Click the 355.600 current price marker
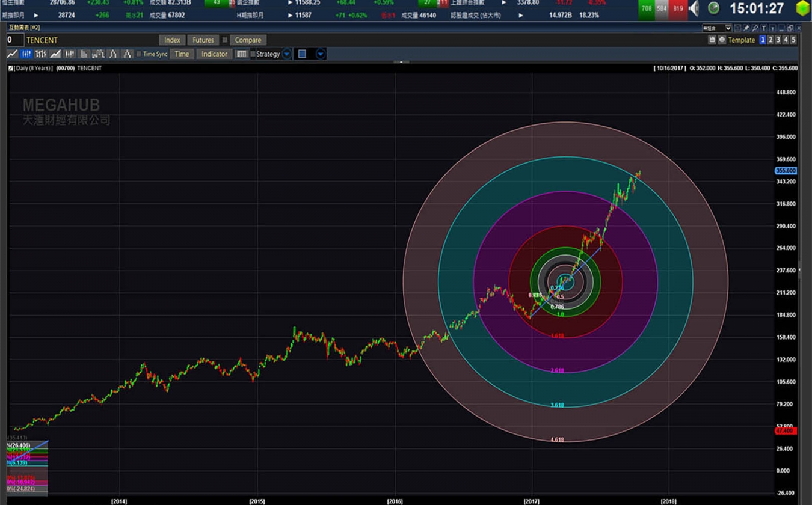 tap(786, 171)
